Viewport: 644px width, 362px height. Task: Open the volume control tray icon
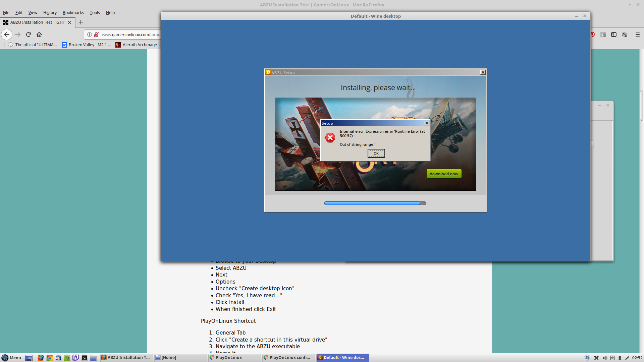pyautogui.click(x=604, y=358)
